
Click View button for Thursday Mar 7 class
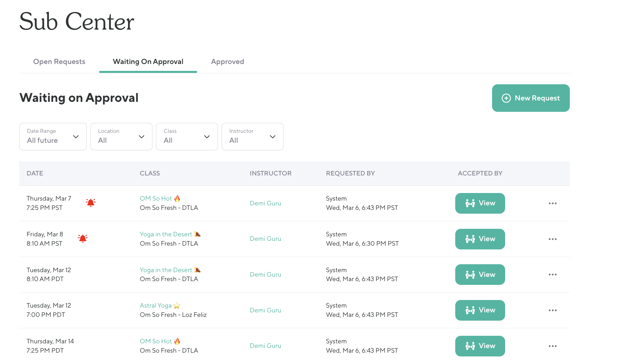point(480,203)
